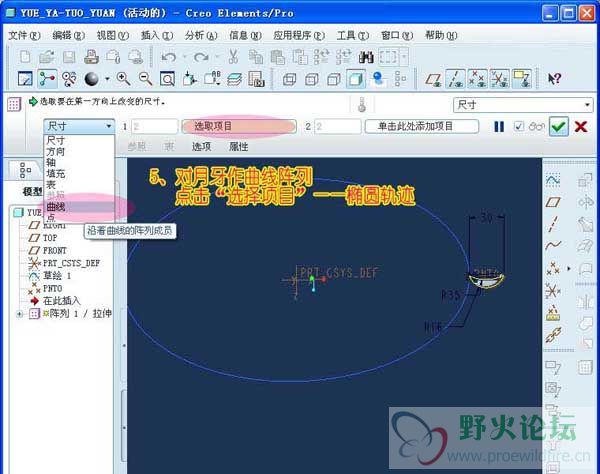Click the appearance gallery sphere icon

pos(91,79)
